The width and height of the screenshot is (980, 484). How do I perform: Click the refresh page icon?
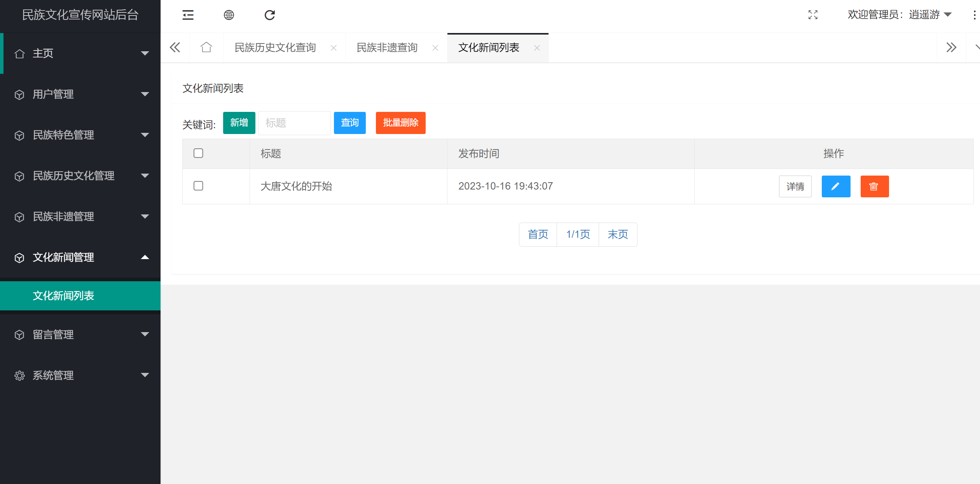click(x=270, y=15)
